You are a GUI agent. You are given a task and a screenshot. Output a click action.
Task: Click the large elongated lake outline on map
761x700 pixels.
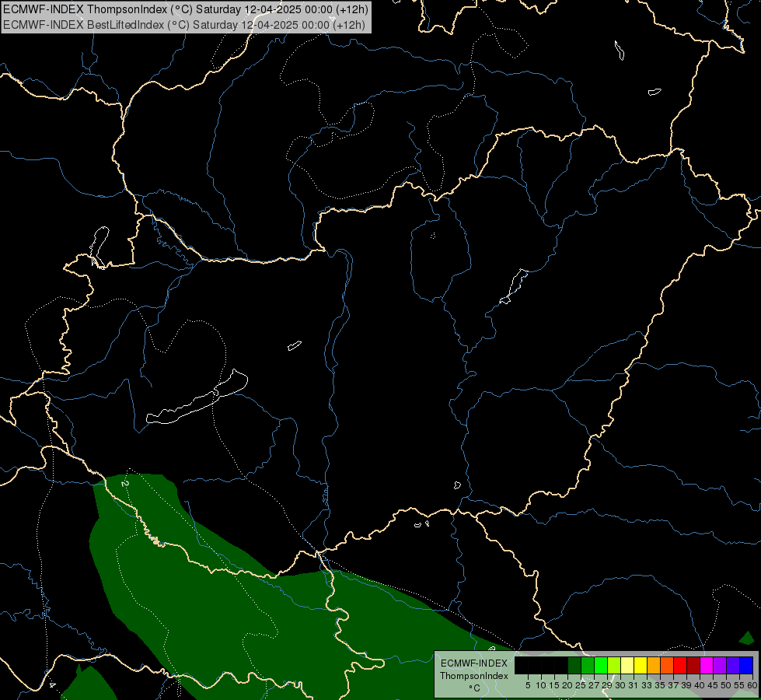pyautogui.click(x=197, y=397)
